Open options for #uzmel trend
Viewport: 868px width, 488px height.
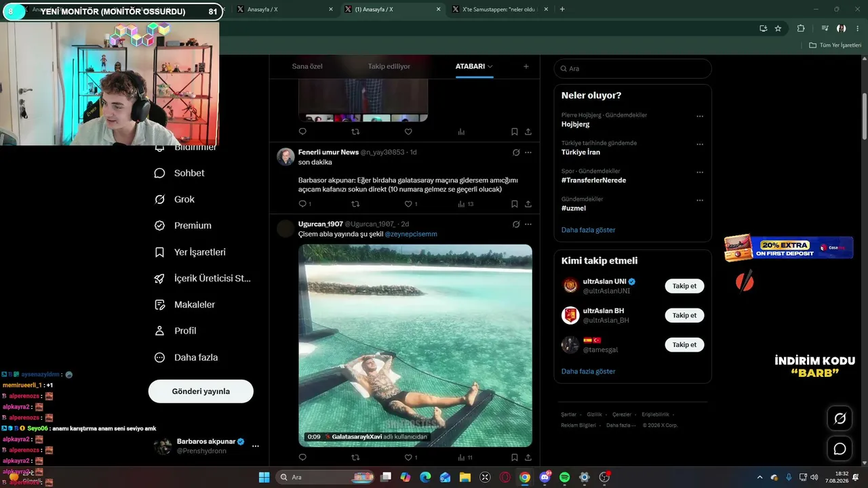pos(700,201)
